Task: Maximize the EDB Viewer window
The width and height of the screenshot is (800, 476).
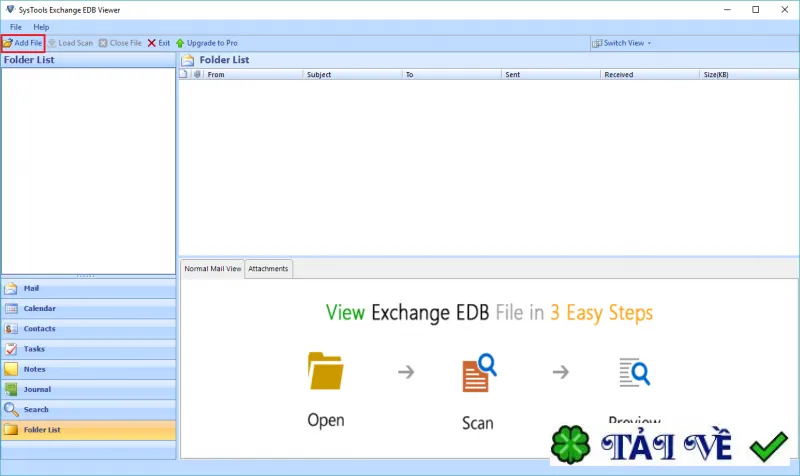Action: (x=756, y=10)
